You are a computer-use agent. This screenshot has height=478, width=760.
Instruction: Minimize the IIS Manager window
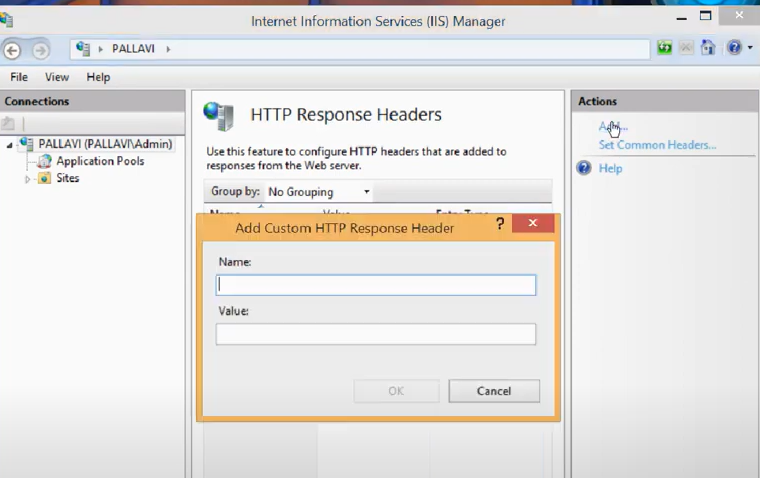[x=681, y=18]
